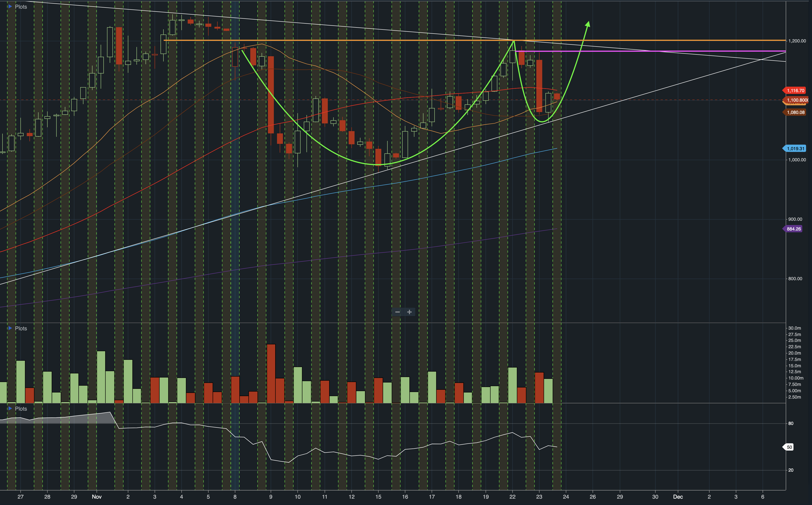Click the 80 level RSI axis label
812x505 pixels.
[x=791, y=423]
